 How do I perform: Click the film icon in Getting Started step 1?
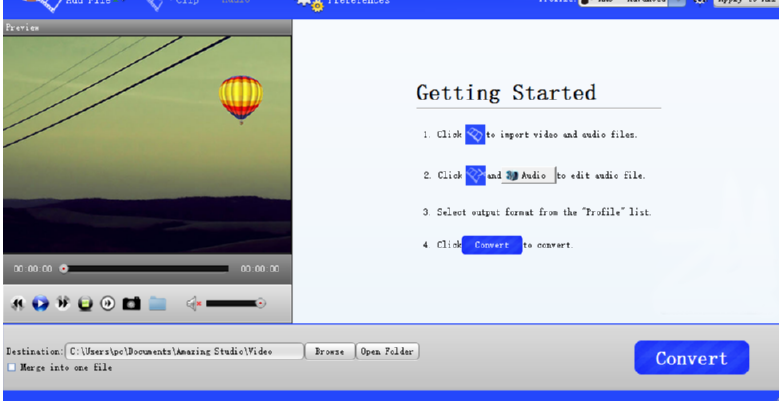(474, 134)
